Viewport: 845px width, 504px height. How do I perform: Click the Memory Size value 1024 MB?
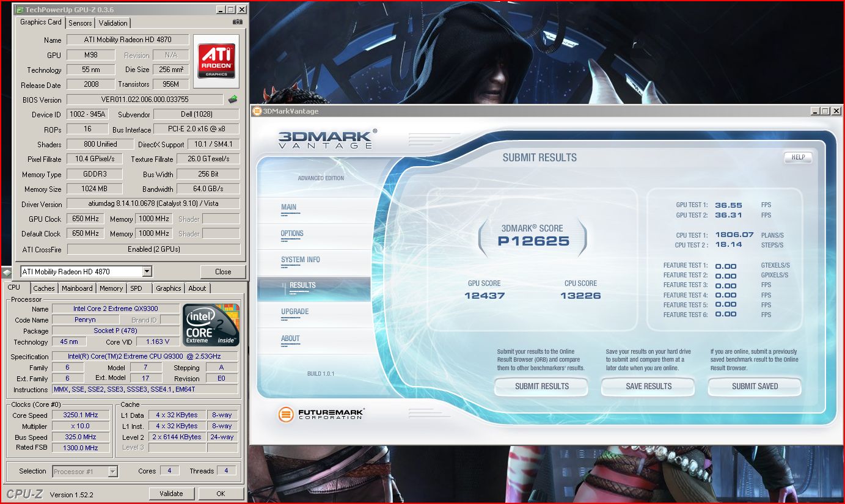coord(95,189)
